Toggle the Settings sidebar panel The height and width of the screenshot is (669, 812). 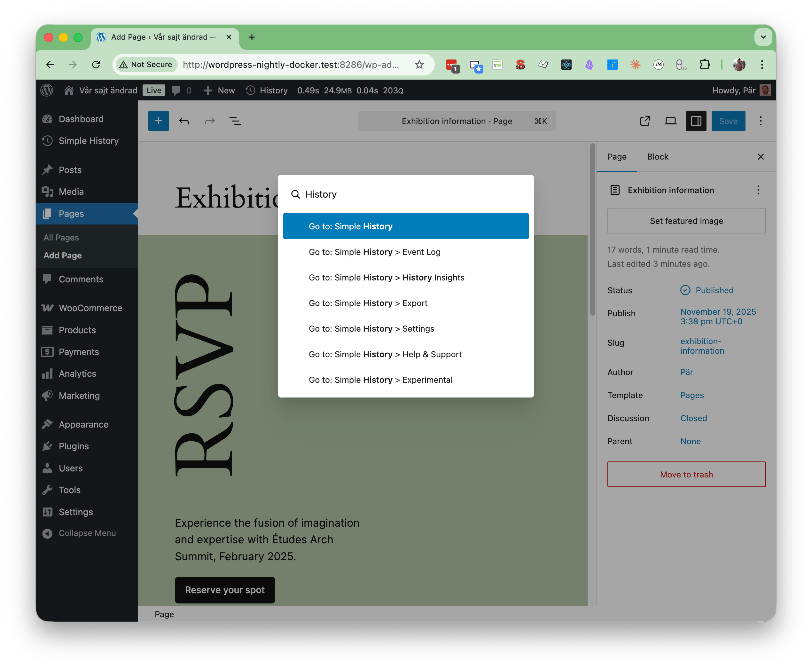click(x=696, y=121)
